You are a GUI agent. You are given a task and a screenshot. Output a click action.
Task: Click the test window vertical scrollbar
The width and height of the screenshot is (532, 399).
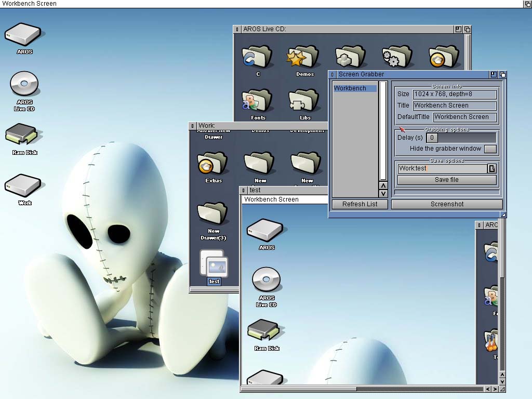pos(502,295)
